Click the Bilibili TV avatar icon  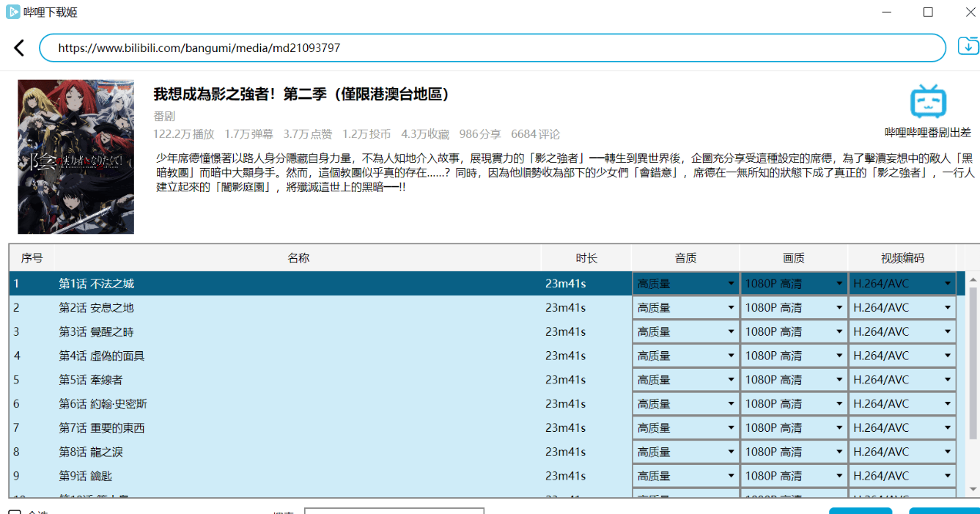pyautogui.click(x=928, y=102)
